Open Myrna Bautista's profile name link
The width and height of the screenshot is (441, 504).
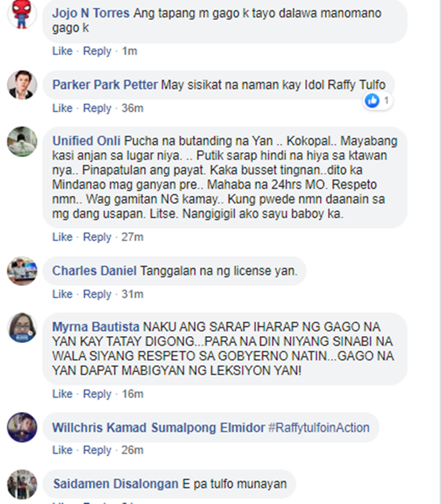click(x=96, y=327)
